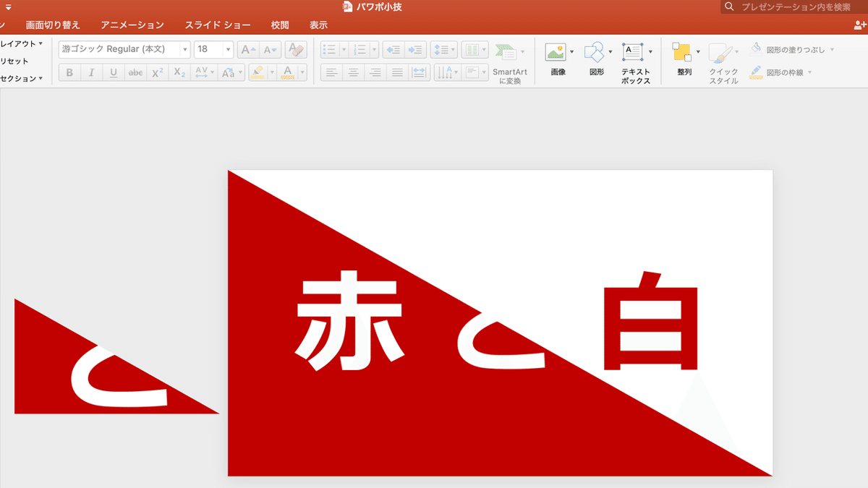Screen dimensions: 868x488
Task: Click Convert to SmartArt
Action: tap(510, 64)
